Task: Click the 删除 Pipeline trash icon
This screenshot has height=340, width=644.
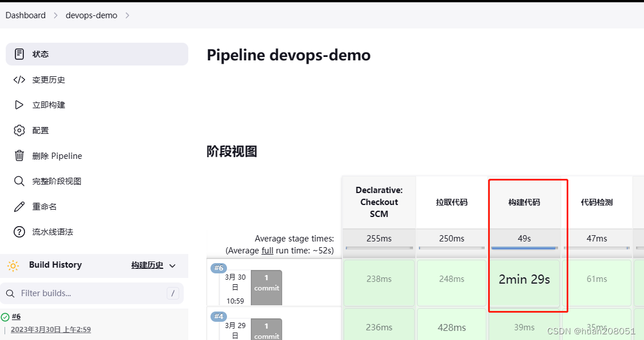Action: pos(18,155)
